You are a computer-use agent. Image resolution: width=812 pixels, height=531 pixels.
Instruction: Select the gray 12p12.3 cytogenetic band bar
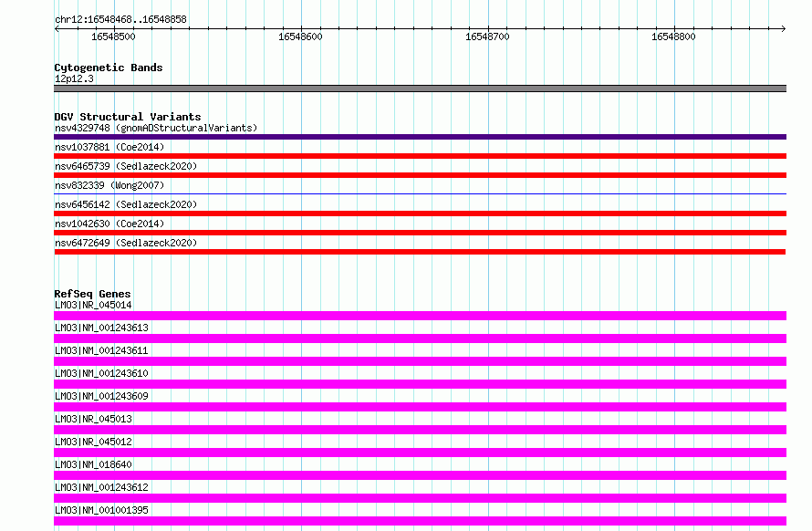[420, 88]
